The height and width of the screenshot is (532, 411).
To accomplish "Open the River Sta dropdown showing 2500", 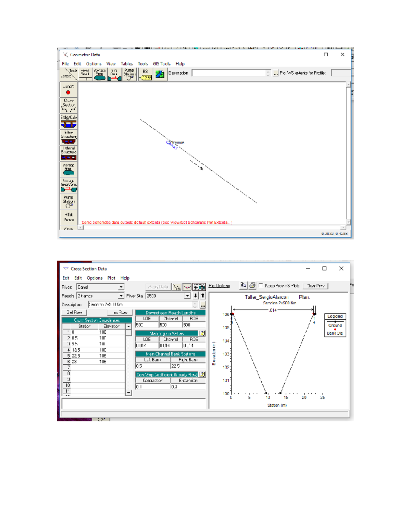I will [x=188, y=295].
